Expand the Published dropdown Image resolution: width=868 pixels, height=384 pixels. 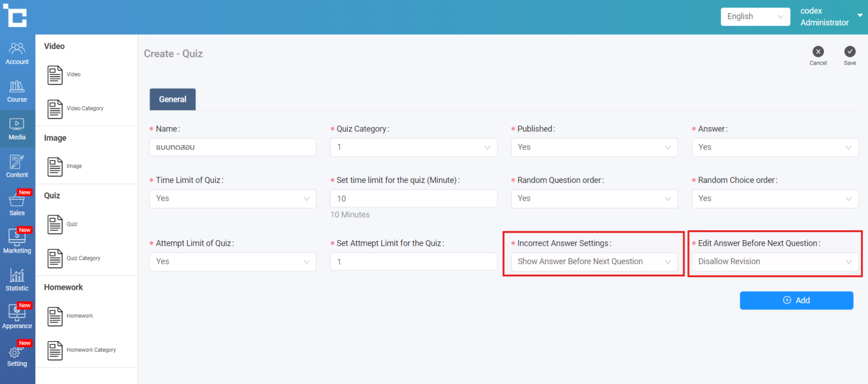click(594, 147)
